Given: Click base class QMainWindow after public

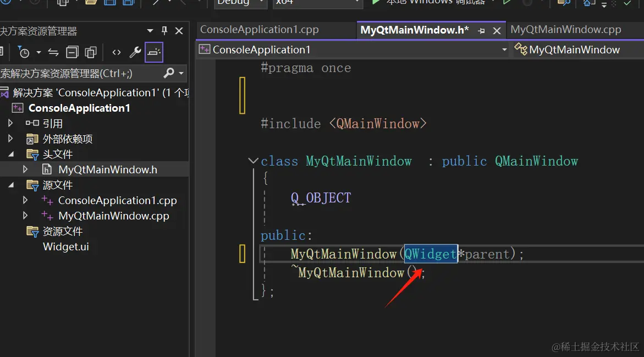Looking at the screenshot, I should pyautogui.click(x=536, y=161).
